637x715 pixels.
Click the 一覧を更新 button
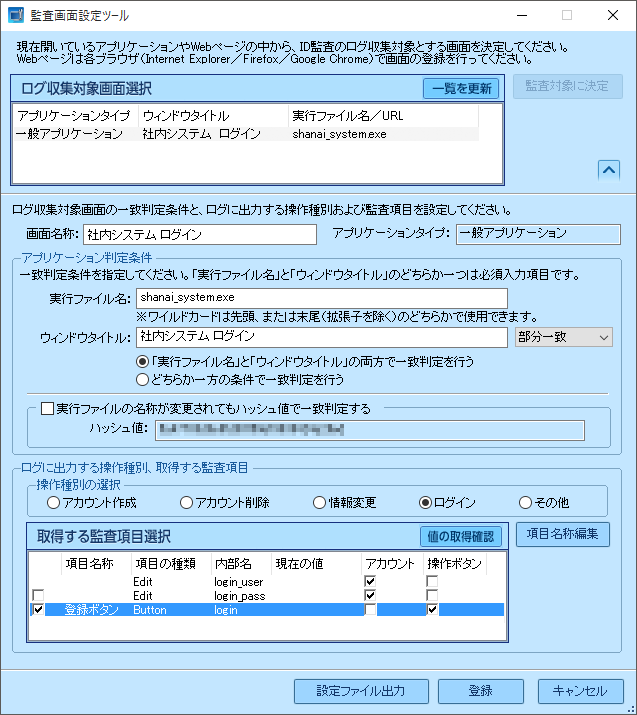pos(461,88)
